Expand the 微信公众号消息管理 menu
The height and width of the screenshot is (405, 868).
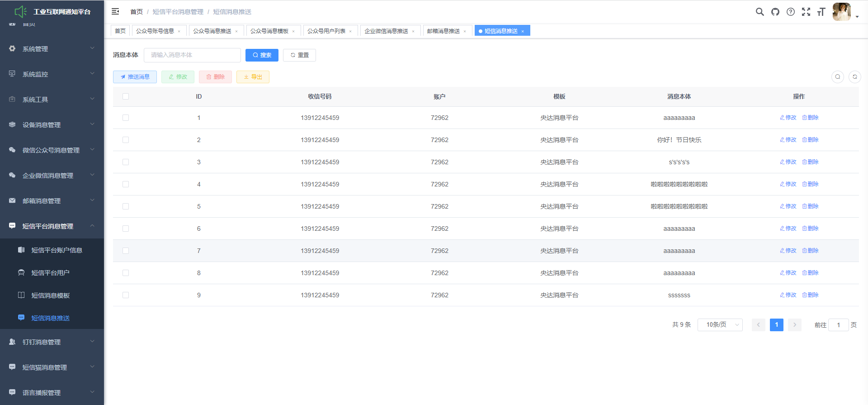tap(52, 150)
